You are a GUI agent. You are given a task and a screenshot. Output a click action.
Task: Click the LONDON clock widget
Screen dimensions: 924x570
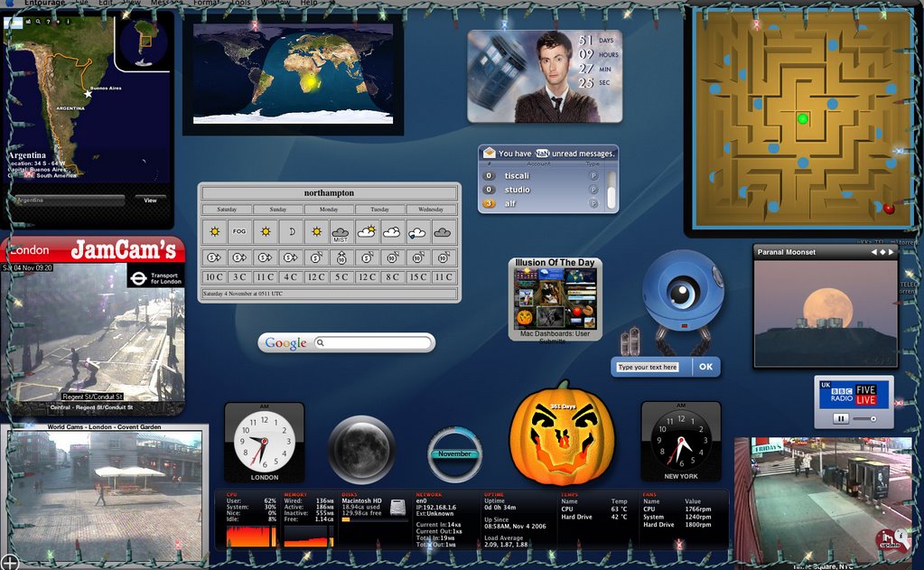point(264,442)
